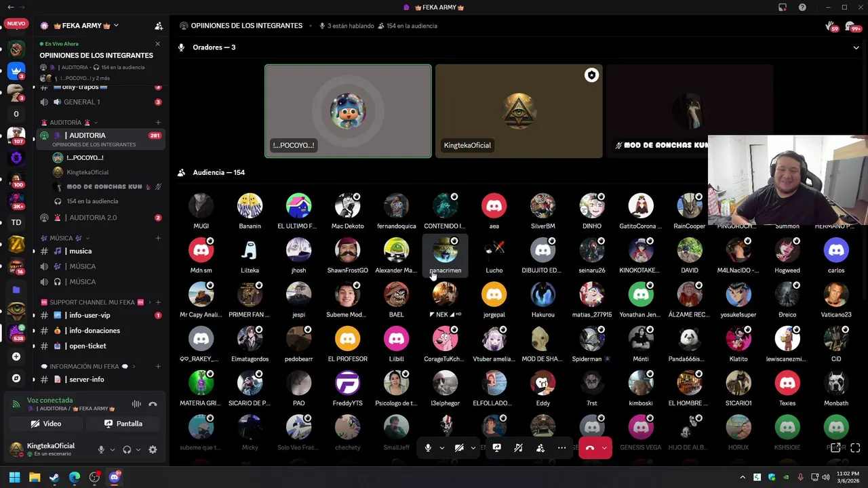Collapse the MÚSICA category

(66, 238)
